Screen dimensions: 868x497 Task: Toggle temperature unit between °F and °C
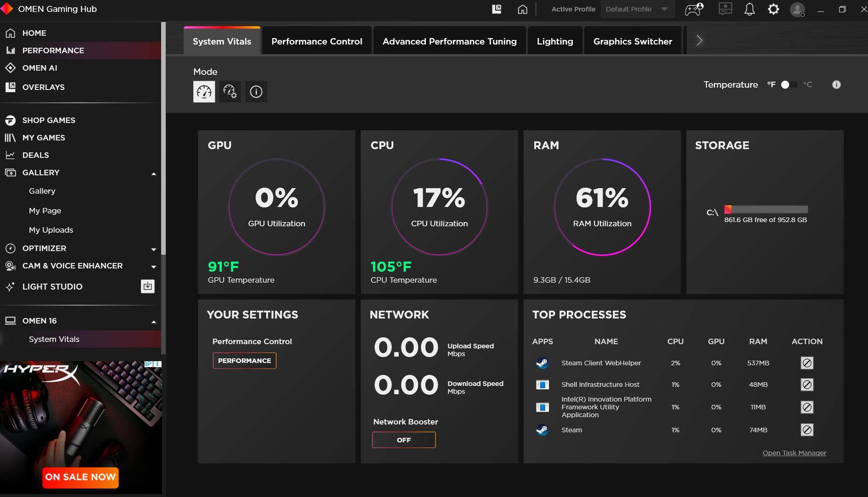(789, 84)
